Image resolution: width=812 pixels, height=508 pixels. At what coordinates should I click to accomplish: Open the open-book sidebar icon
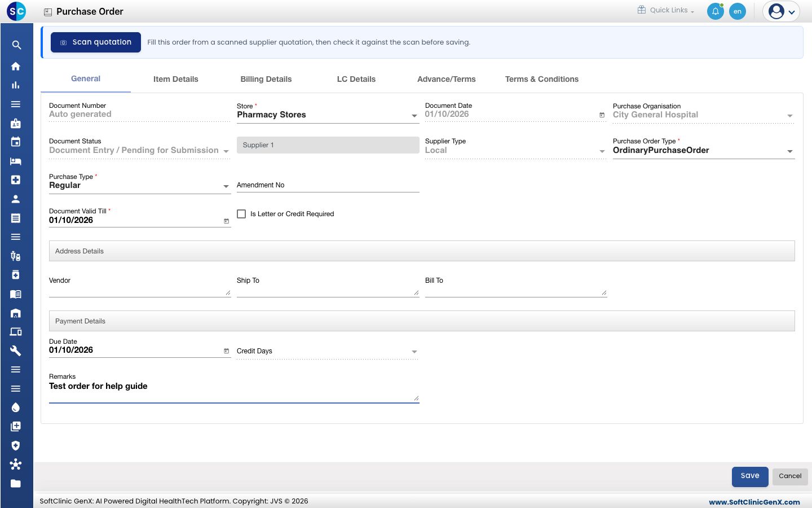pyautogui.click(x=16, y=294)
